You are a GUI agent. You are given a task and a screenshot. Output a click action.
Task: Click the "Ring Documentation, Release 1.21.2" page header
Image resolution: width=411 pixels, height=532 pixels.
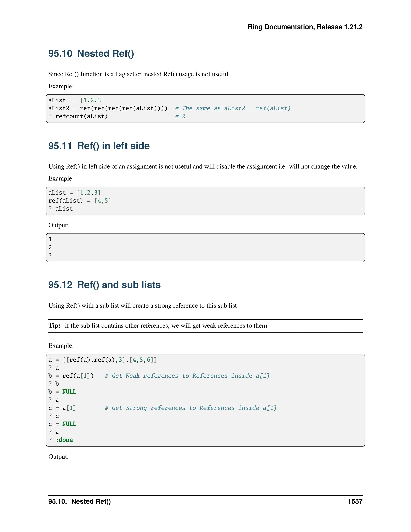[305, 27]
